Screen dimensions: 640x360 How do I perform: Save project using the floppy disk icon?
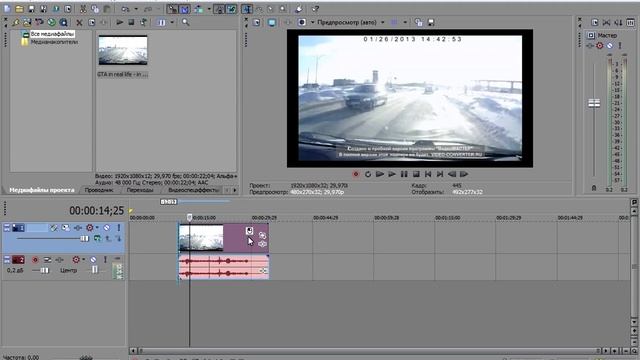click(31, 9)
